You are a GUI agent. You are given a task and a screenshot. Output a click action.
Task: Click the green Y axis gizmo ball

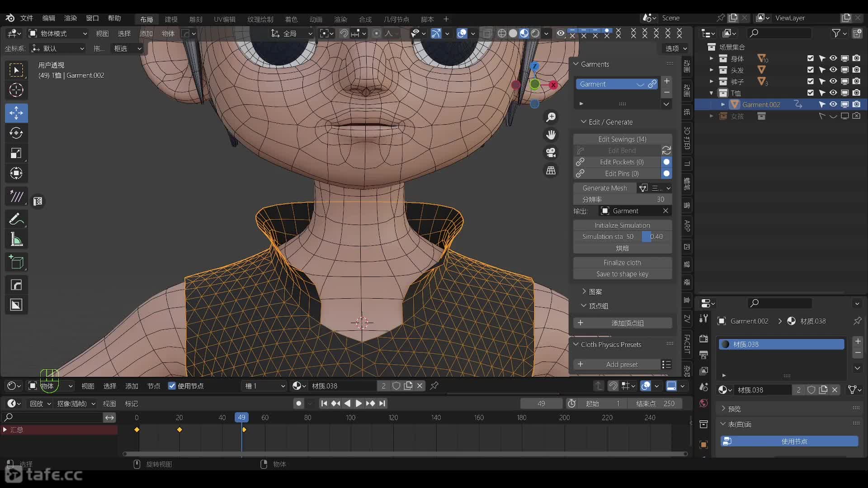pos(534,84)
